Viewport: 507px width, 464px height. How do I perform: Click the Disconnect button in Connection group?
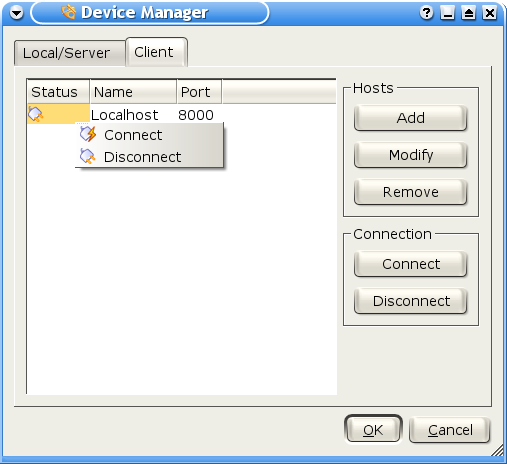(x=410, y=301)
